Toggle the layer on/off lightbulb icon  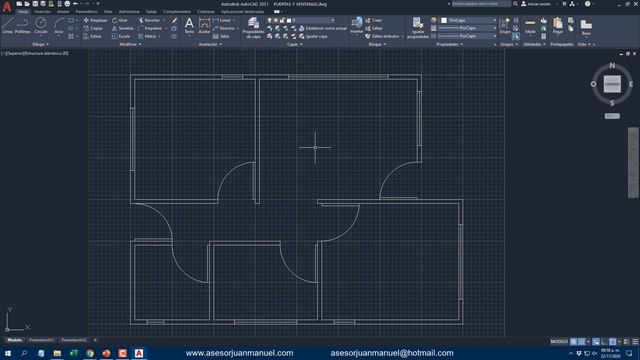click(269, 20)
